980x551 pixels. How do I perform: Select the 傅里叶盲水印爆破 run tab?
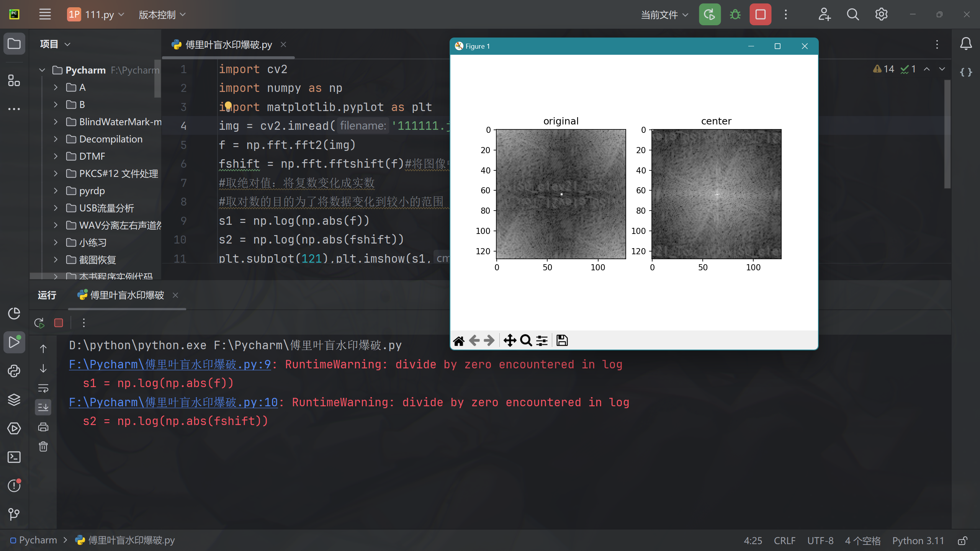[127, 295]
